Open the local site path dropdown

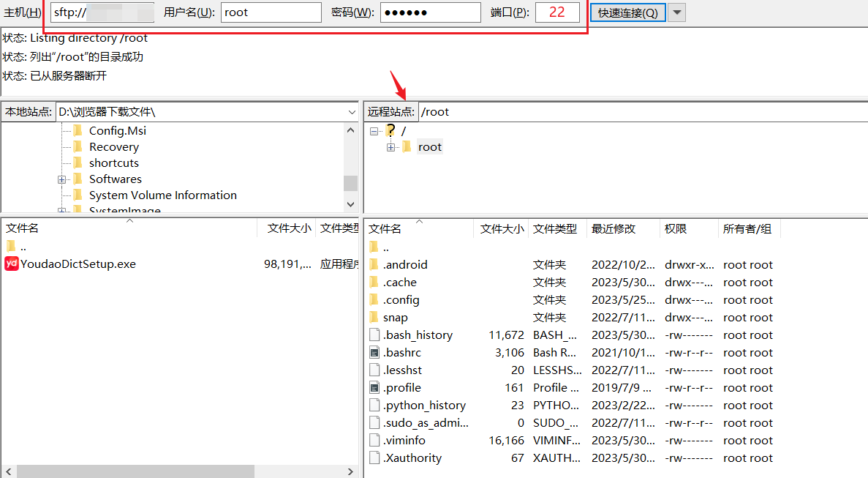click(352, 112)
